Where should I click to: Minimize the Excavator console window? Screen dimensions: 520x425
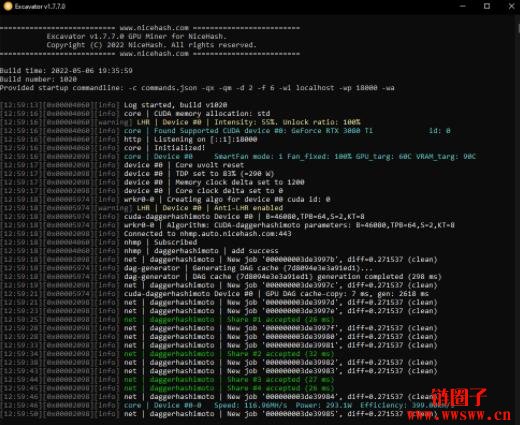(x=462, y=6)
